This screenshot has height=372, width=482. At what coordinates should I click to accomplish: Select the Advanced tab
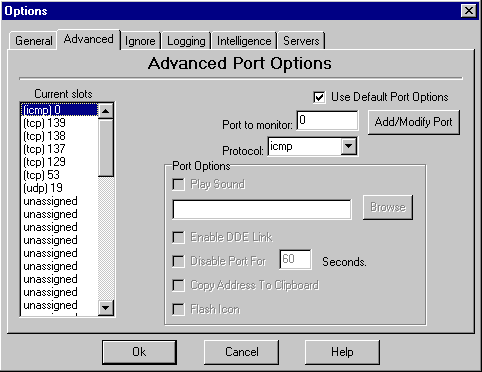(89, 39)
